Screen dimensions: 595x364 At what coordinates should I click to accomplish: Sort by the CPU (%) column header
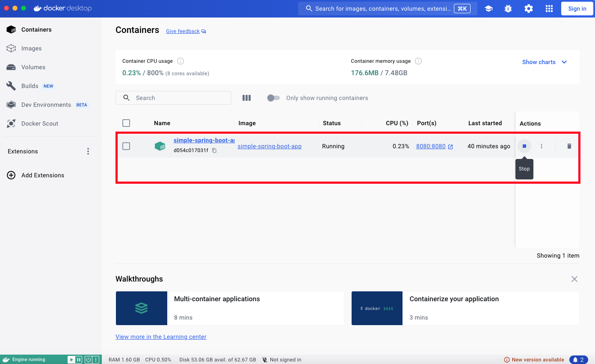pyautogui.click(x=397, y=123)
